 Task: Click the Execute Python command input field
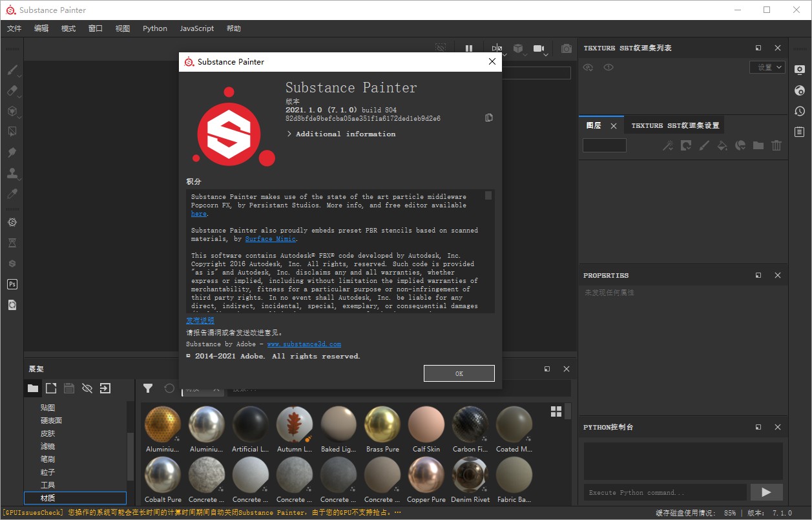pos(665,492)
